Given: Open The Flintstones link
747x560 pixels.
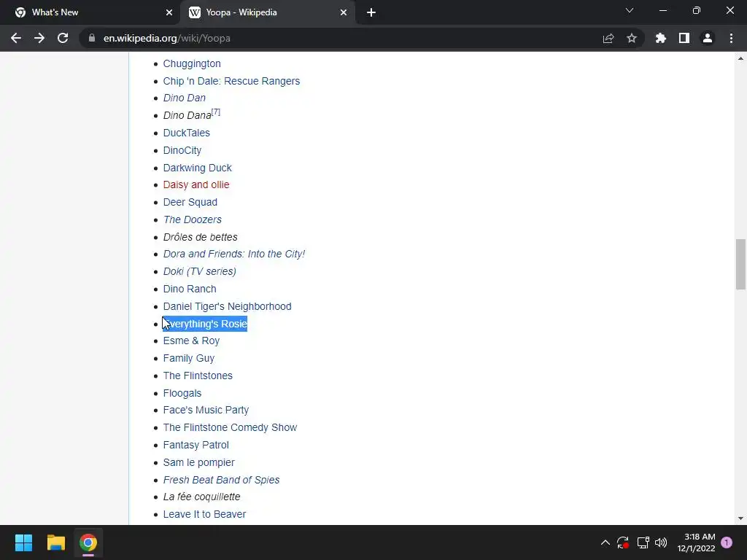Looking at the screenshot, I should (x=198, y=376).
